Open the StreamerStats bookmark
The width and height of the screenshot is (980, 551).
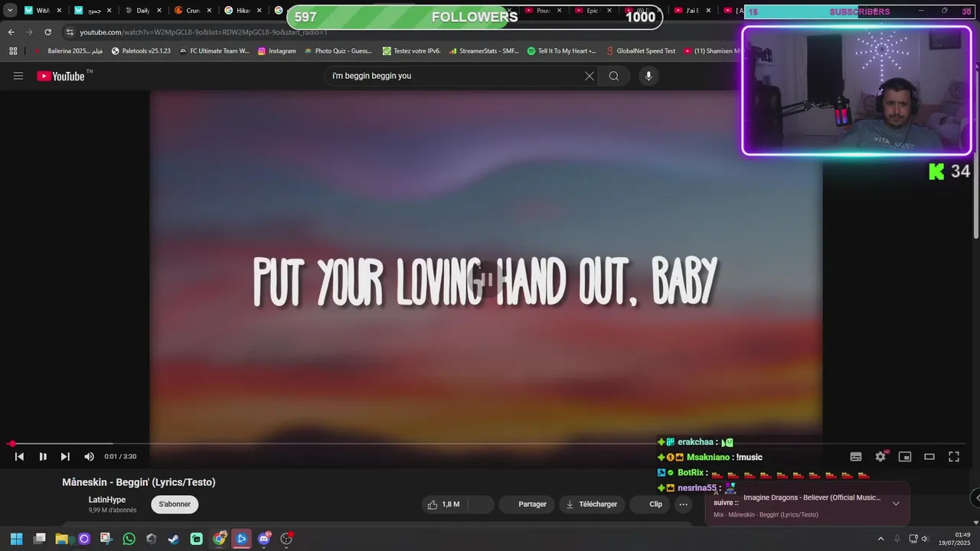pyautogui.click(x=483, y=51)
